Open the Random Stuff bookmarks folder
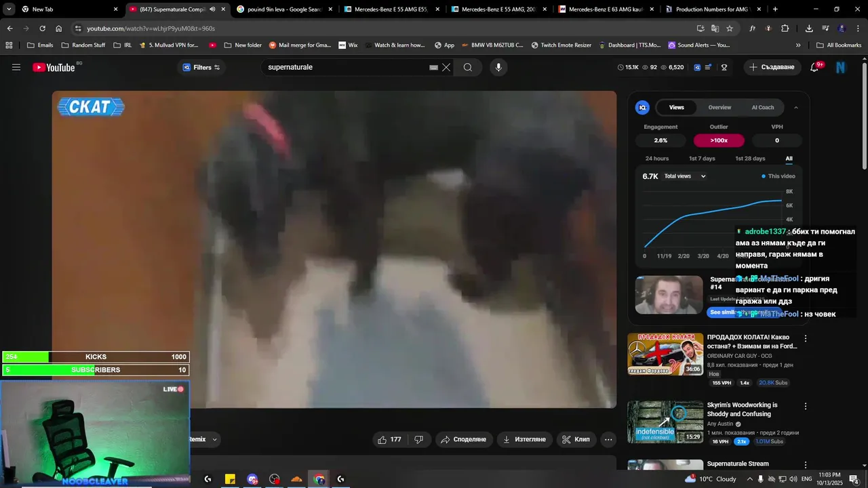Screen dimensions: 868x488 83,45
